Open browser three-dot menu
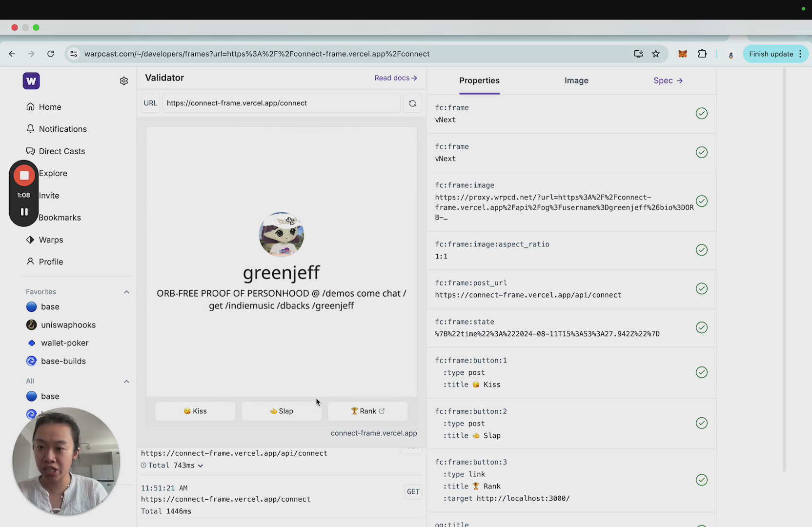Image resolution: width=812 pixels, height=527 pixels. click(800, 54)
